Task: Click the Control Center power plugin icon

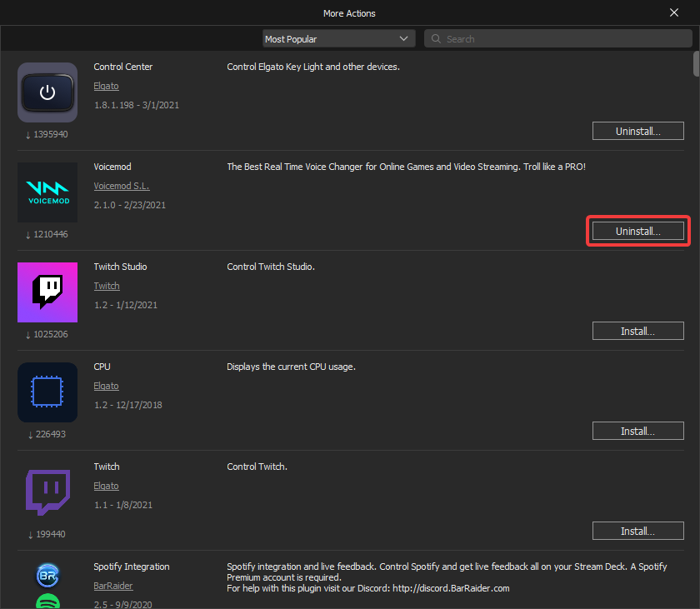Action: pyautogui.click(x=47, y=92)
